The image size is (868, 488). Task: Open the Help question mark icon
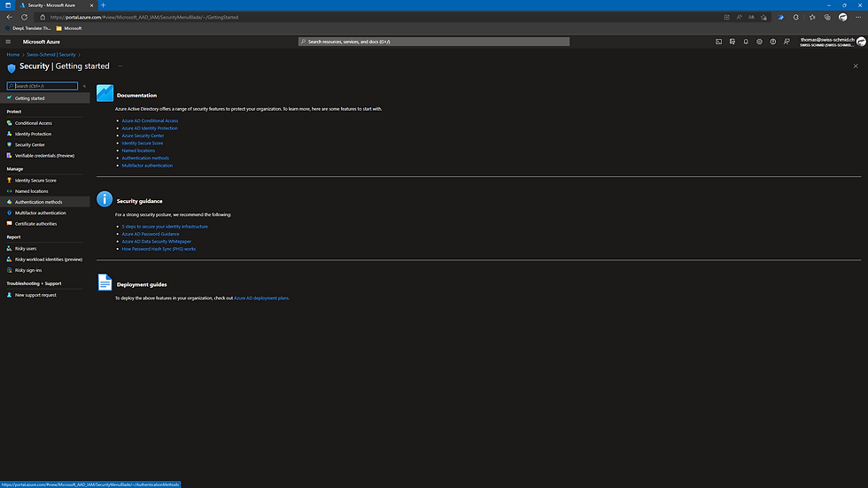(772, 42)
